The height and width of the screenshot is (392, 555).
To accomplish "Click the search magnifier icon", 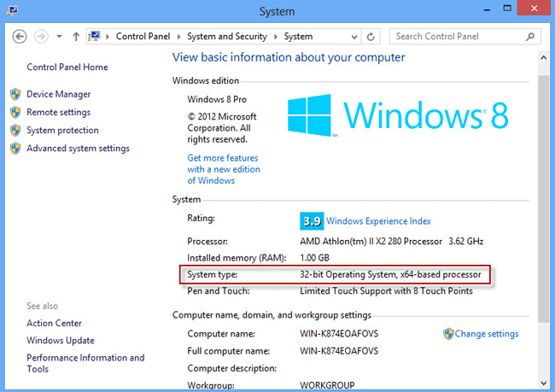I will click(530, 37).
